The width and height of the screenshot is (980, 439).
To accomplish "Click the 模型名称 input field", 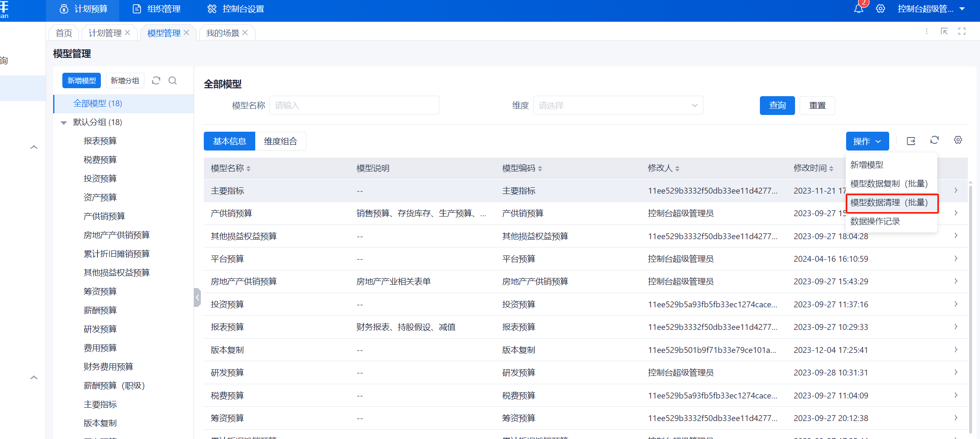I will (354, 105).
